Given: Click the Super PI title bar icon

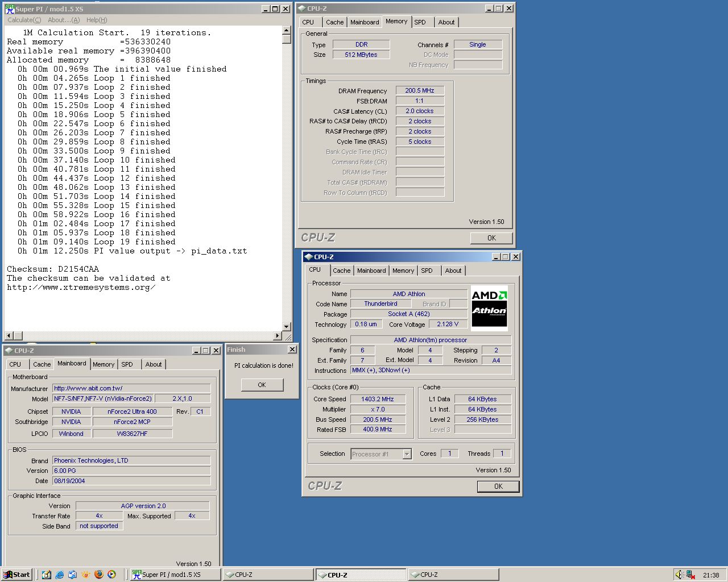Looking at the screenshot, I should pyautogui.click(x=10, y=9).
